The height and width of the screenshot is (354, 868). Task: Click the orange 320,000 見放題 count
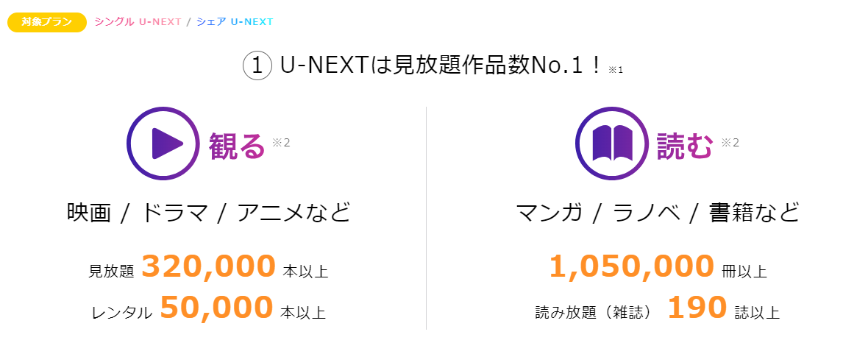click(208, 266)
